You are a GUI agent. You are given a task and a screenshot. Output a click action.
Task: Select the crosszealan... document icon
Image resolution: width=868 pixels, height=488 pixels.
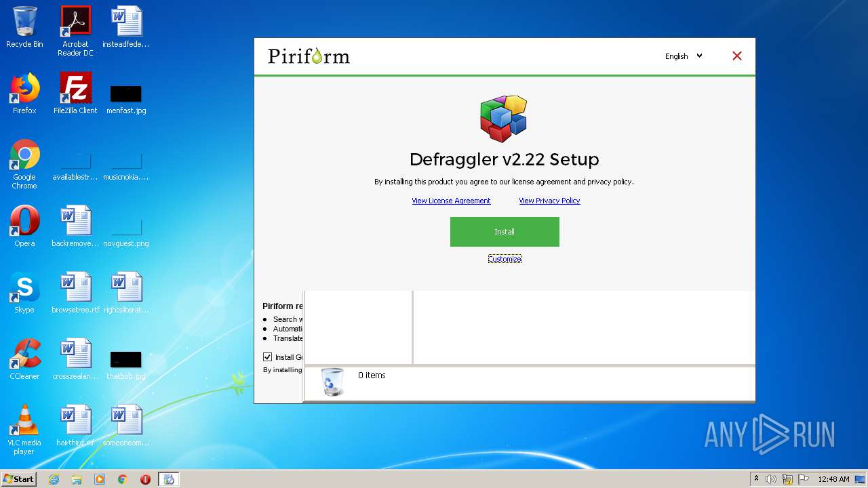[75, 359]
